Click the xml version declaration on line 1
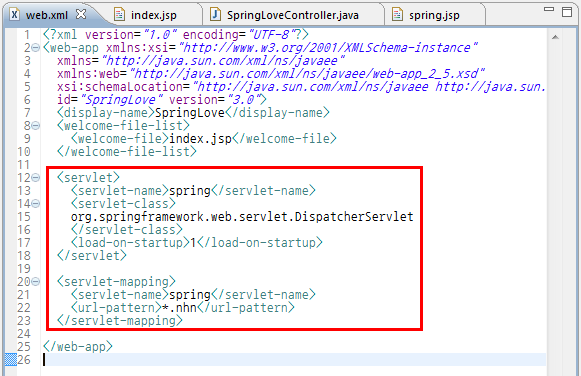 point(175,35)
